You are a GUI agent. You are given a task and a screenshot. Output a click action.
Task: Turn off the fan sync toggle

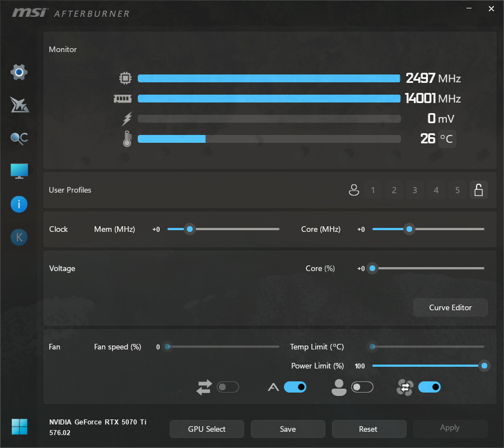click(429, 387)
